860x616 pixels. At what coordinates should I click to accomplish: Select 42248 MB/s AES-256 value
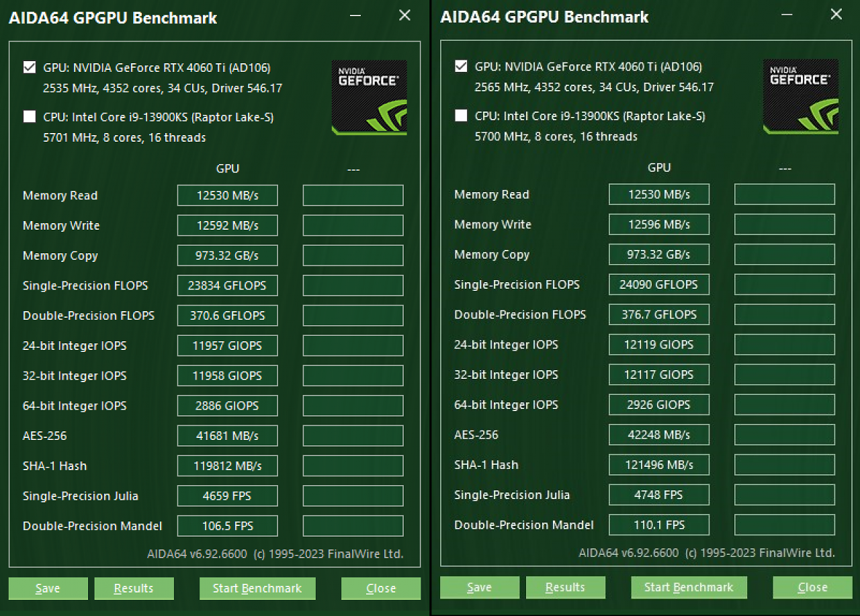pos(659,435)
